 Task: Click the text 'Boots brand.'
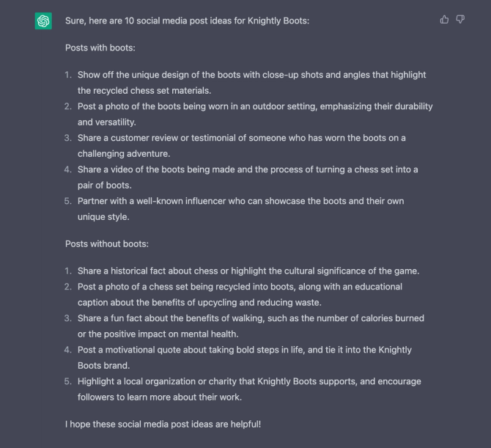(x=103, y=366)
